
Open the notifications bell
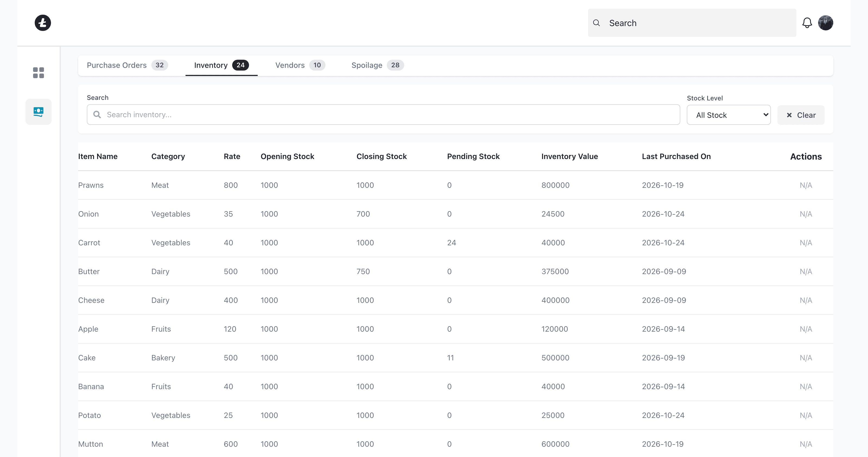point(807,23)
